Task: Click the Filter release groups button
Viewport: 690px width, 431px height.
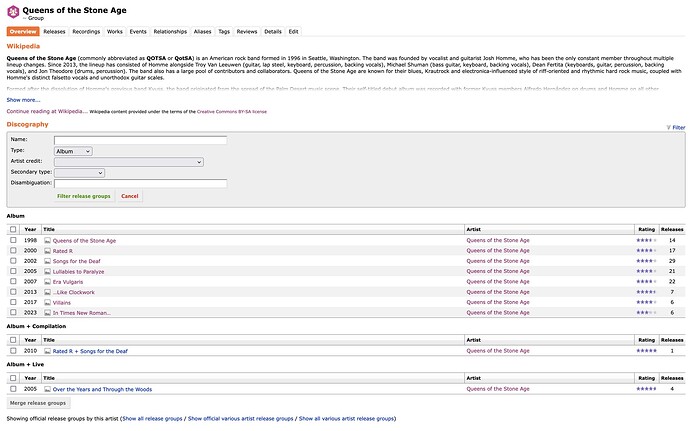Action: [x=84, y=196]
